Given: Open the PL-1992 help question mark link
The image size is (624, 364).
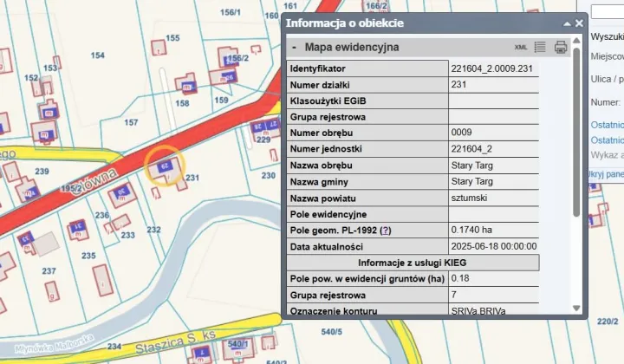Looking at the screenshot, I should (385, 231).
